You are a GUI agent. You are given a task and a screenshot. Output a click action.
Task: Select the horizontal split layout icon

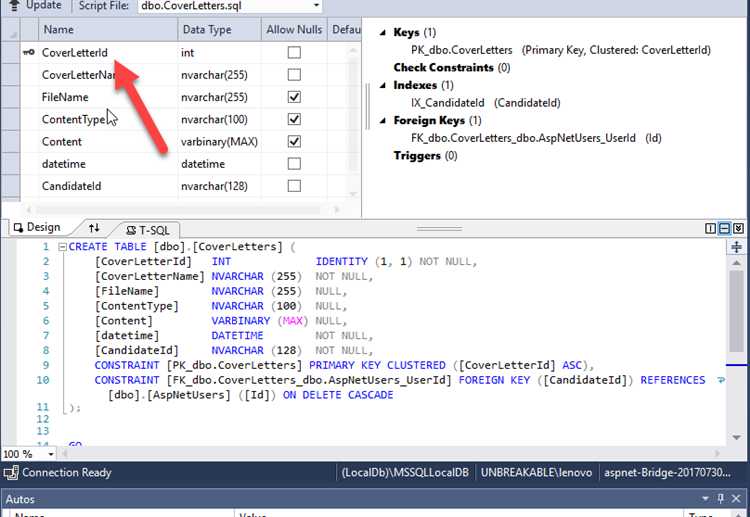[725, 228]
